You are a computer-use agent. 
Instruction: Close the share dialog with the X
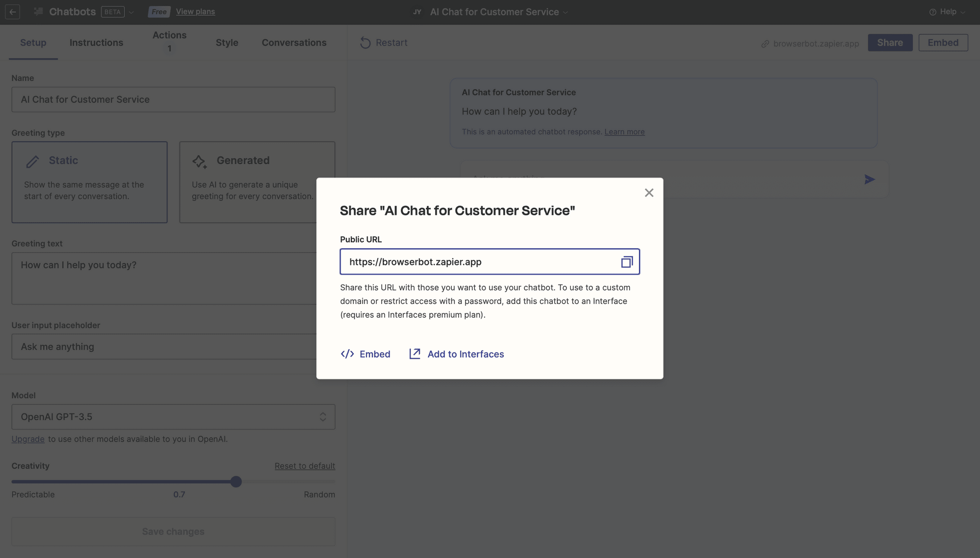click(x=649, y=193)
